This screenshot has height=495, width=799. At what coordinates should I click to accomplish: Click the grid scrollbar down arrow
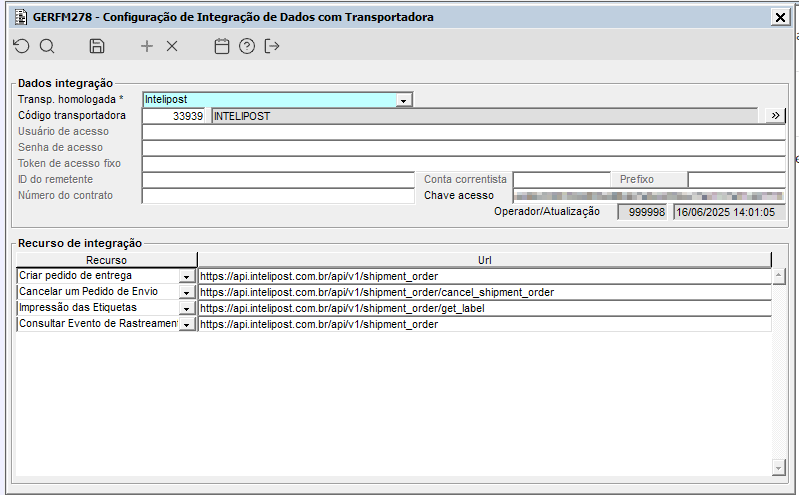click(x=779, y=467)
